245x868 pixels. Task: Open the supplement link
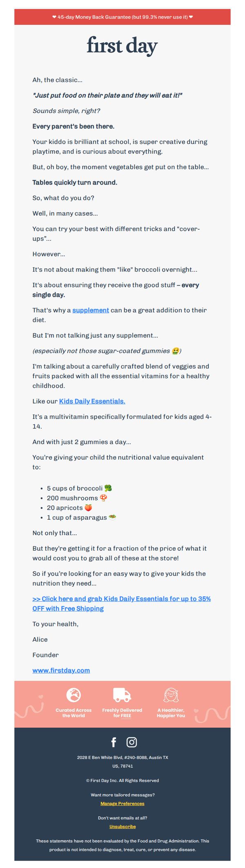(91, 310)
